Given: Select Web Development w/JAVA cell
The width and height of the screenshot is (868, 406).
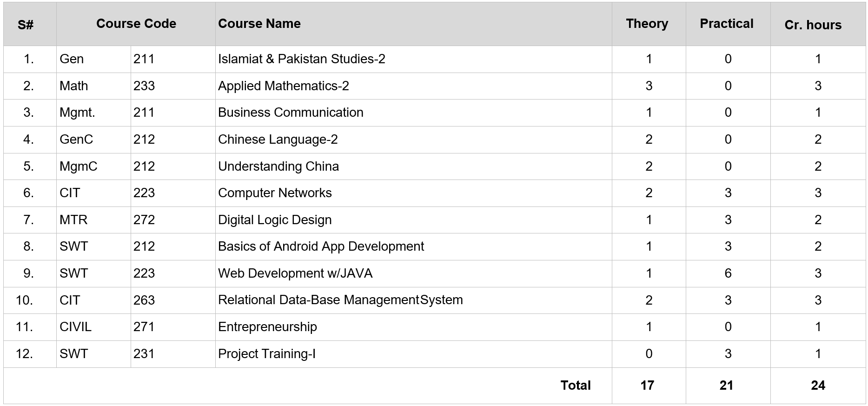Looking at the screenshot, I should (413, 273).
